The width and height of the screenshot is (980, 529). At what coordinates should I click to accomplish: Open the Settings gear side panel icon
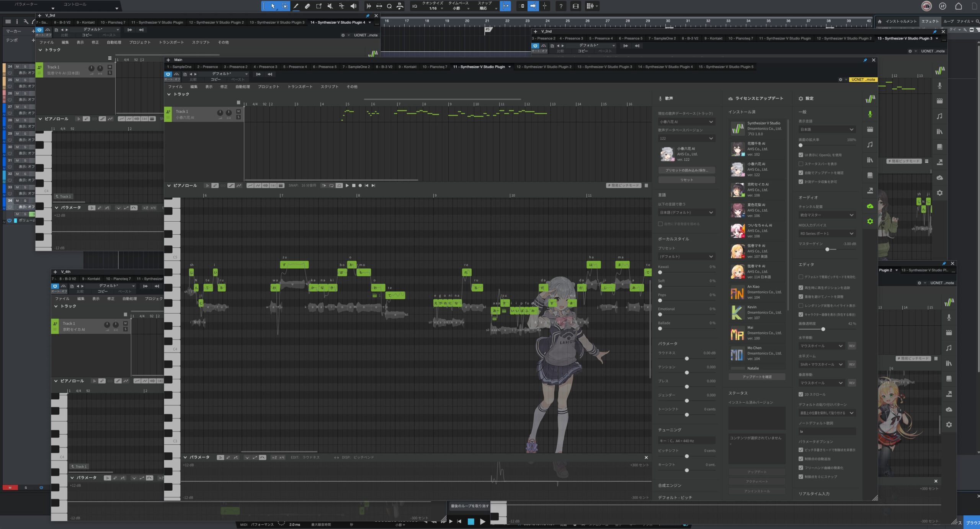870,221
